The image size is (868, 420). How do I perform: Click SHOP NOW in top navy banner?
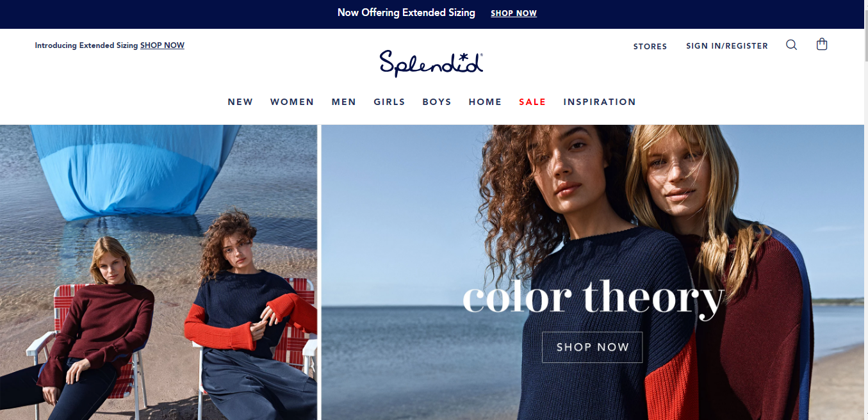click(x=514, y=13)
